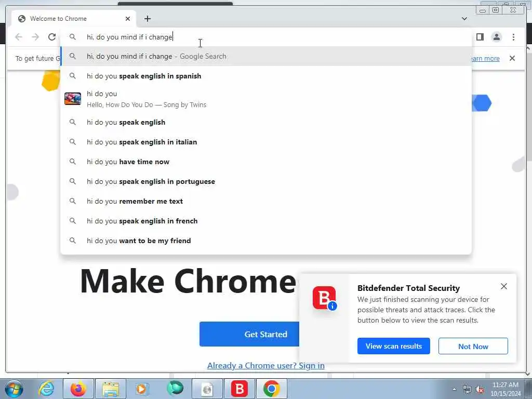Open Windows Explorer folder icon on taskbar
This screenshot has width=532, height=399.
pos(110,389)
